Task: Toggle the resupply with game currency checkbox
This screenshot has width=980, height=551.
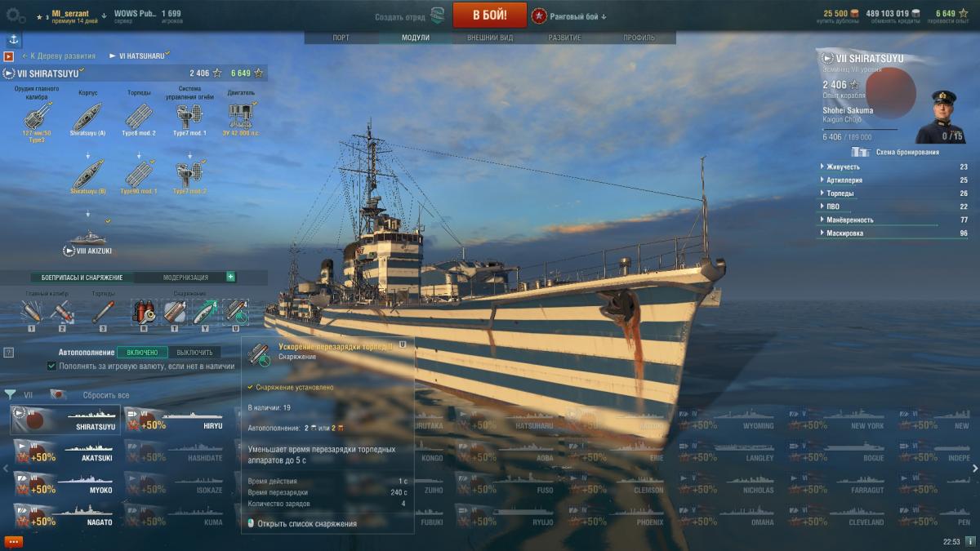Action: click(x=51, y=367)
